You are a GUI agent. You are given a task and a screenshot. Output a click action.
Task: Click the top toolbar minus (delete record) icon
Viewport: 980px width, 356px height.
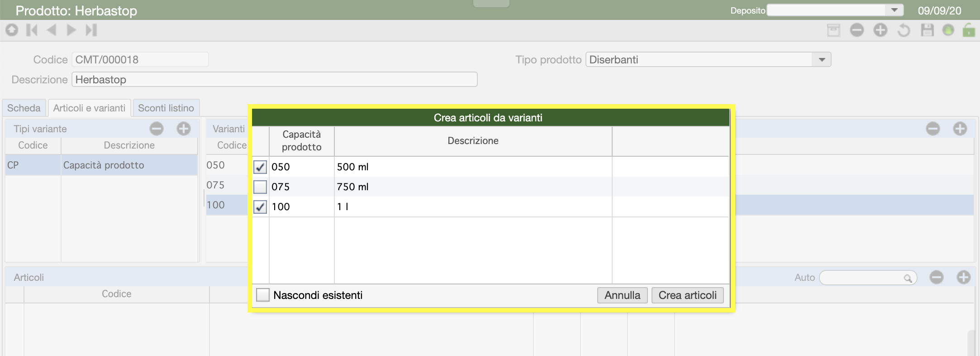pyautogui.click(x=857, y=30)
